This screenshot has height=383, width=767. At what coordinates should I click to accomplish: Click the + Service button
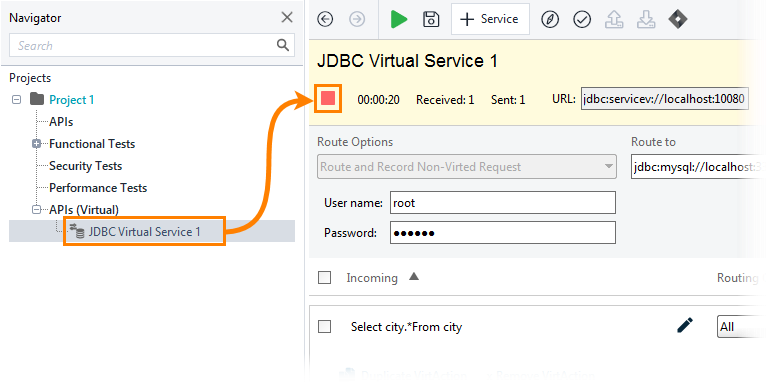[490, 19]
